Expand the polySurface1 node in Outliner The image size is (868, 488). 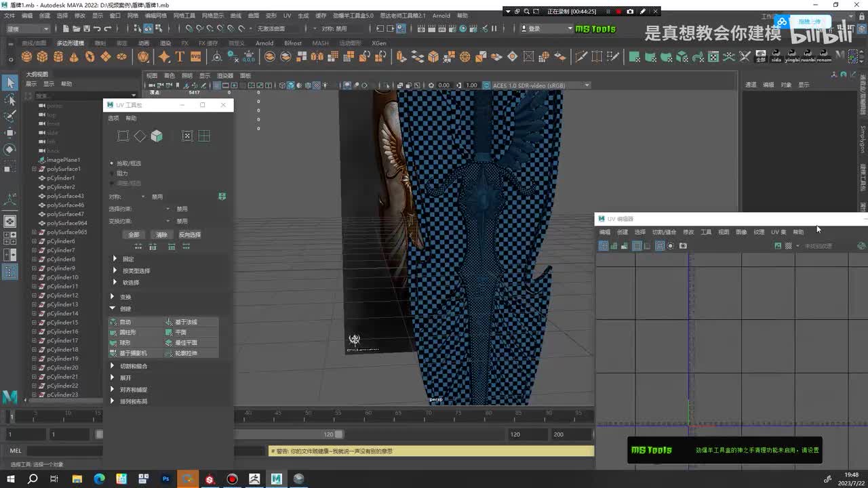point(34,169)
